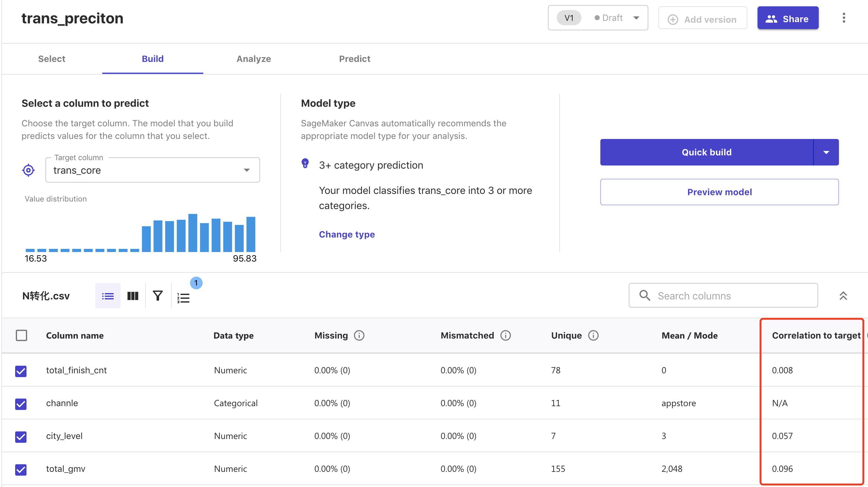Uncheck the total_finish_cnt column checkbox
The image size is (868, 487).
point(21,371)
